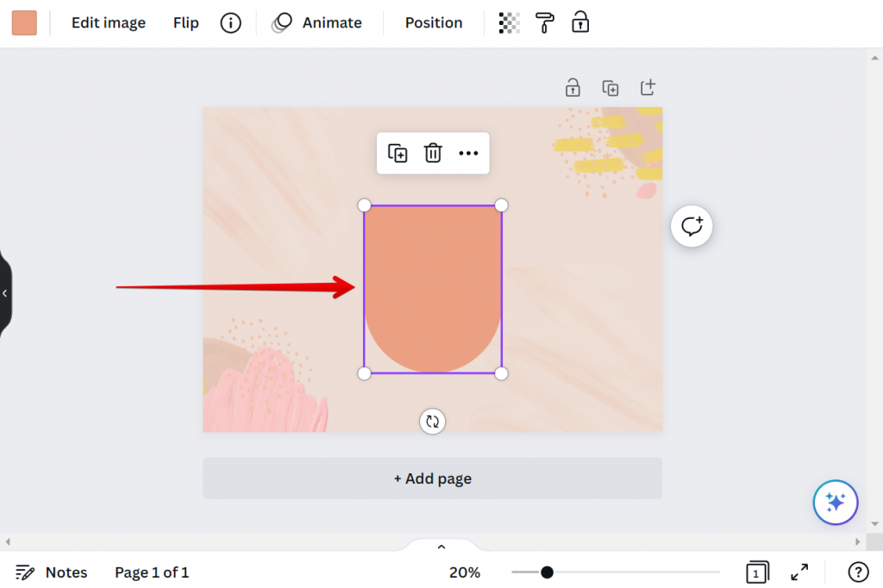Change the shape color via the orange swatch
This screenshot has width=883, height=588.
tap(23, 22)
